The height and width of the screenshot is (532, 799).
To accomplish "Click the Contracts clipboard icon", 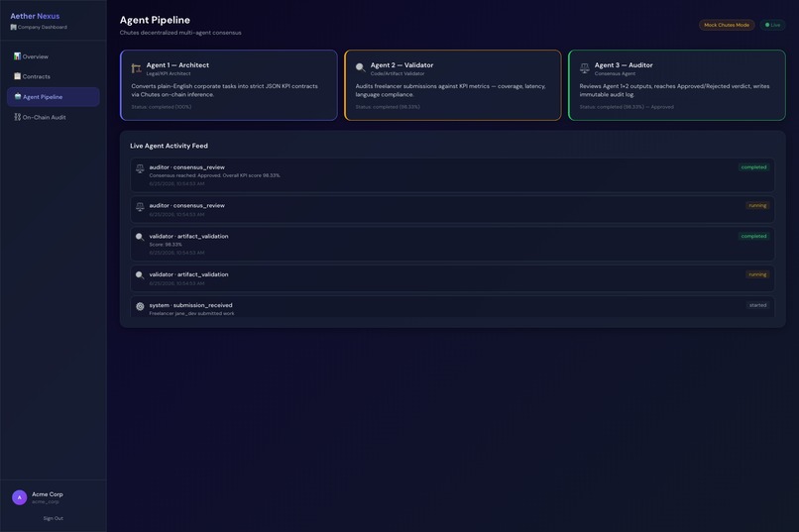I will click(x=17, y=76).
